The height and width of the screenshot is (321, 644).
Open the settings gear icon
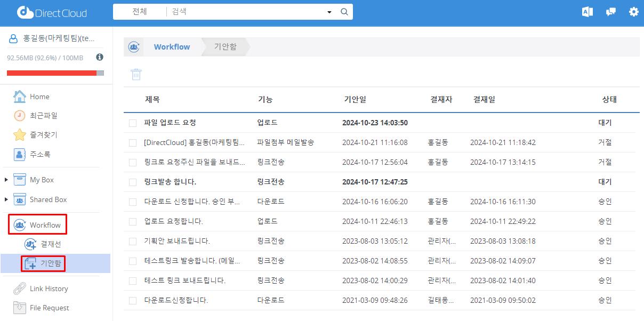tap(633, 12)
